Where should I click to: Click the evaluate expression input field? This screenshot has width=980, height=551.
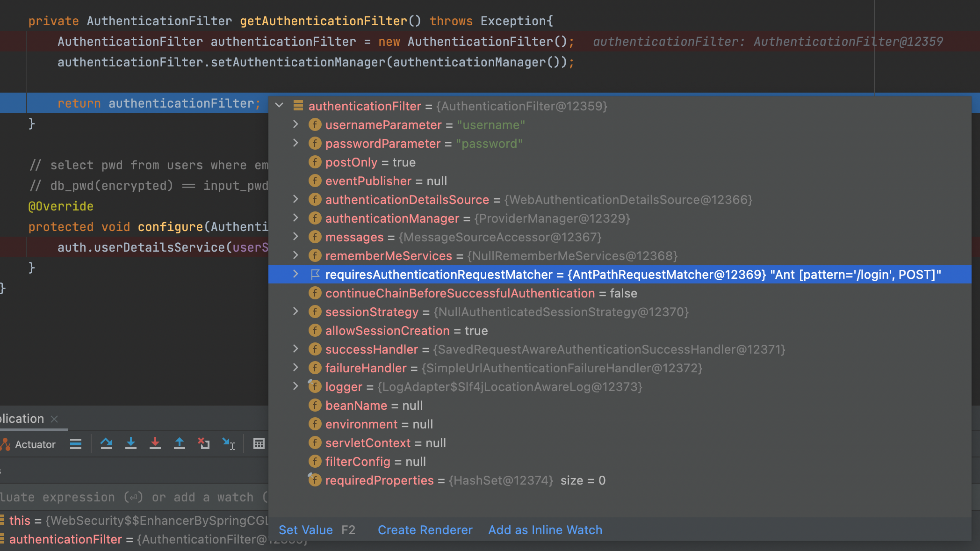pos(131,497)
